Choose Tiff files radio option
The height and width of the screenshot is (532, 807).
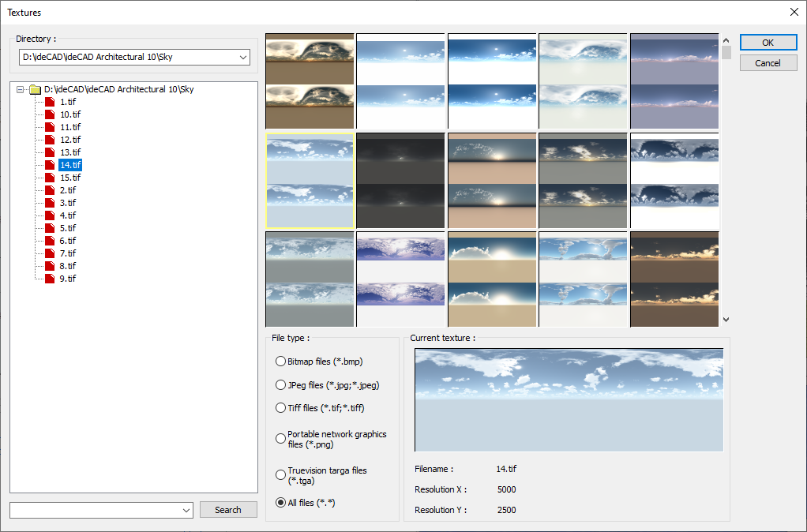pyautogui.click(x=280, y=408)
